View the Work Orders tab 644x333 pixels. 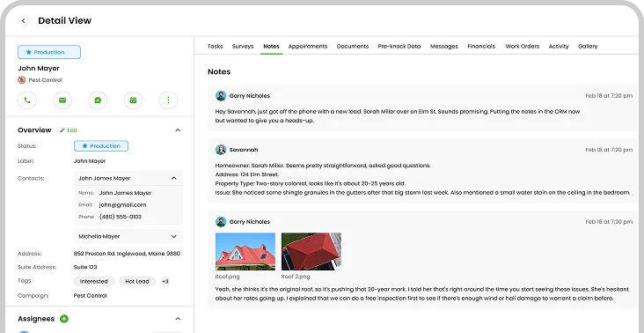(523, 47)
